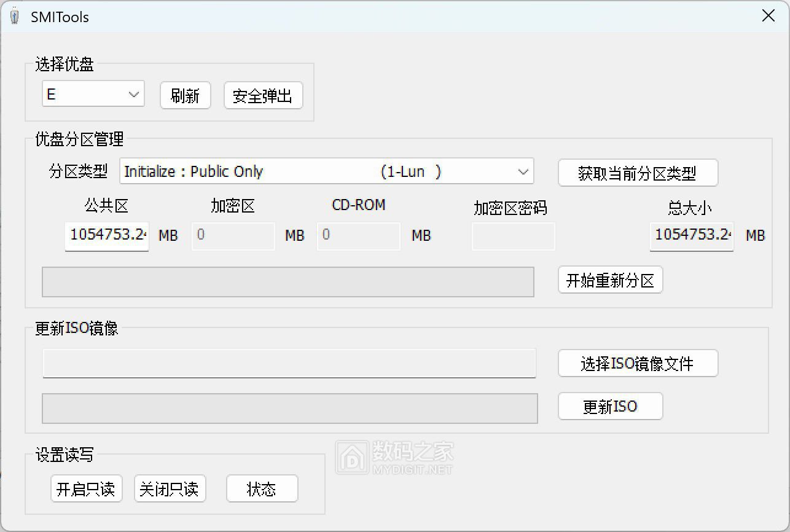Click the 加密区 size field
Screen dimensions: 790x532
(233, 236)
